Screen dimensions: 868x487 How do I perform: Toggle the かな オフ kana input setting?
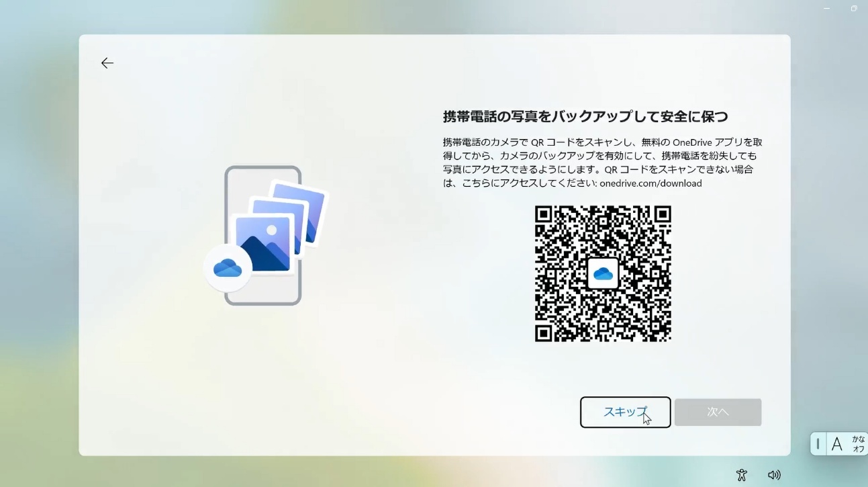858,444
